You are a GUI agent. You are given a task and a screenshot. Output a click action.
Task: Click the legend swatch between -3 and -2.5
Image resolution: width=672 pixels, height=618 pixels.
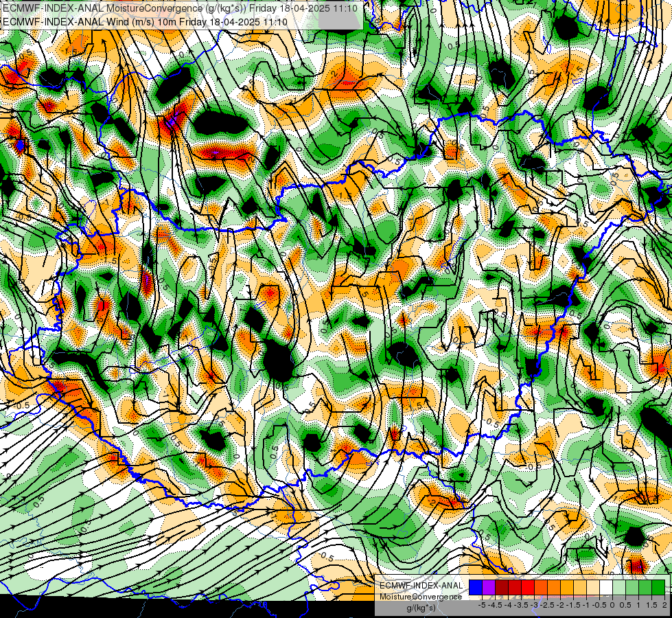pos(541,587)
